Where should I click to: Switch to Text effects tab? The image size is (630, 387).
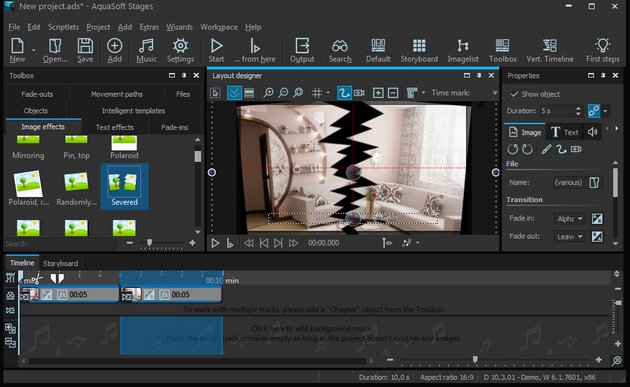pos(115,127)
